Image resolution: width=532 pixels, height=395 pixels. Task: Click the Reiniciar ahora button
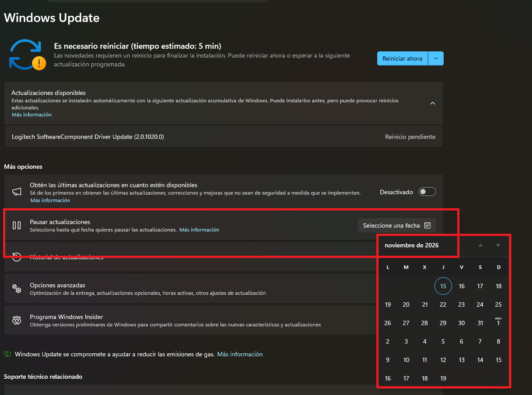(402, 58)
